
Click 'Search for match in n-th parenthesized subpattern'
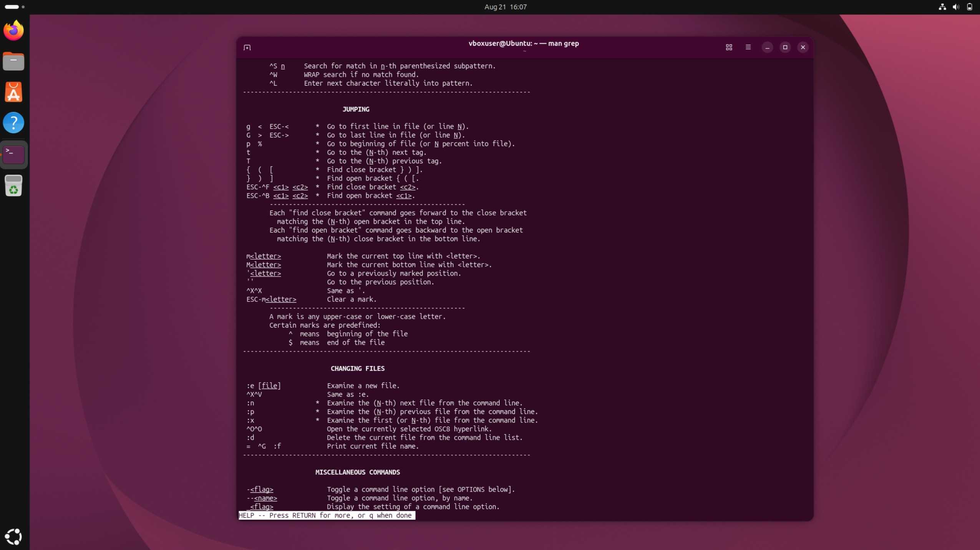point(400,66)
